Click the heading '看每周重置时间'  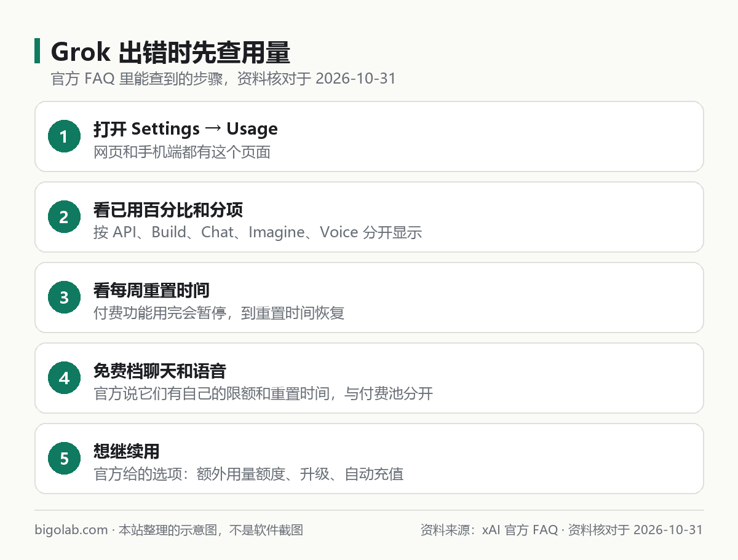[x=152, y=290]
